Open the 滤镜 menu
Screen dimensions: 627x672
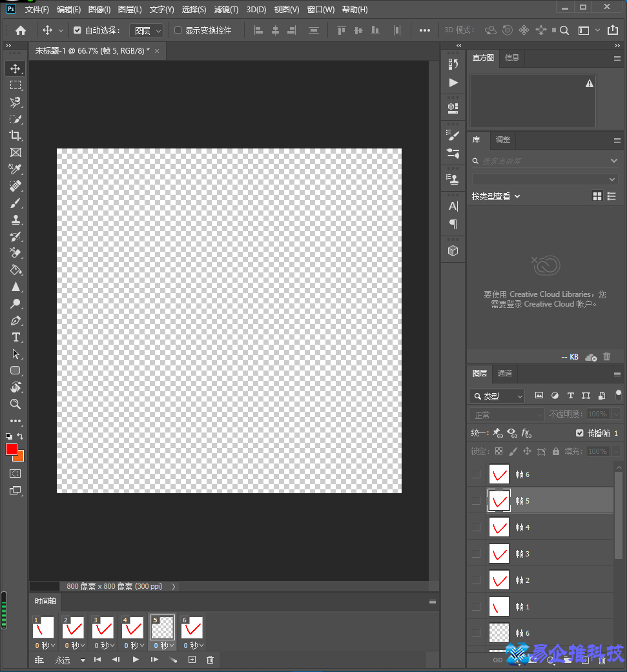pyautogui.click(x=225, y=9)
